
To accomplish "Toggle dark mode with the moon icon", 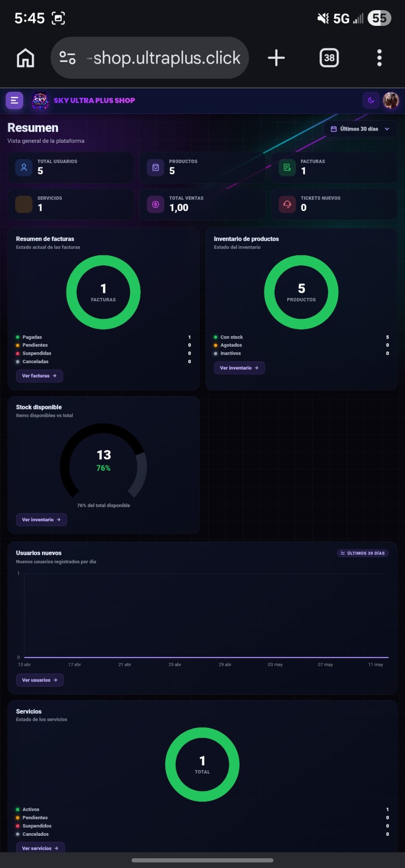I will click(371, 100).
